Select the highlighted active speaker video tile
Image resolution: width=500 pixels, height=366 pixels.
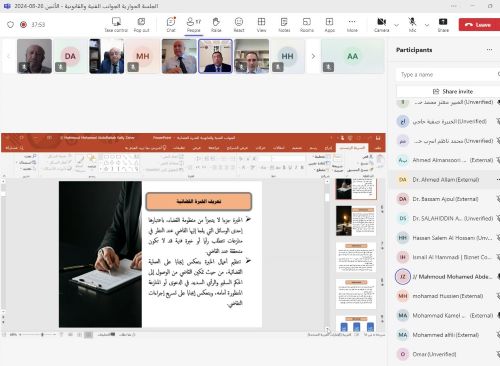[x=215, y=56]
